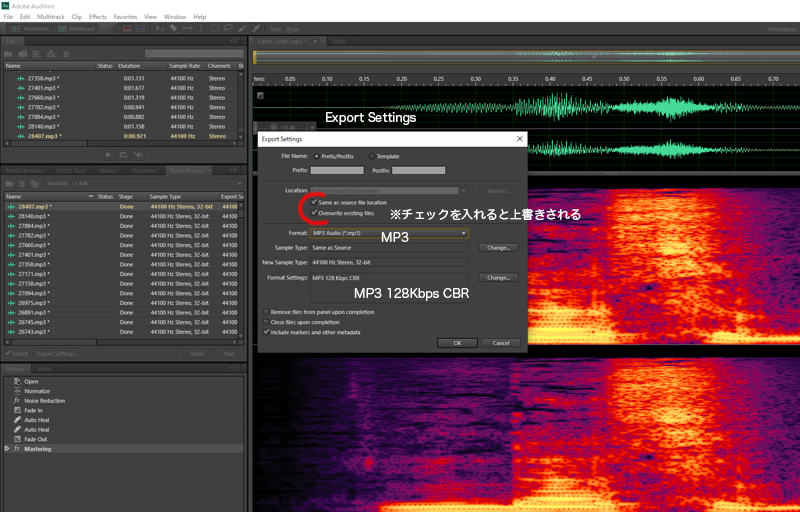Toggle Overwrite existing files checkbox
Viewport: 800px width, 512px height.
point(314,213)
